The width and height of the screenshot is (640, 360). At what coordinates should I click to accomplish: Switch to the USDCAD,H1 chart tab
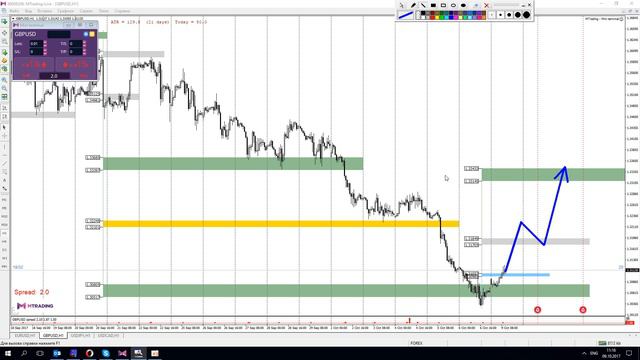coord(109,336)
